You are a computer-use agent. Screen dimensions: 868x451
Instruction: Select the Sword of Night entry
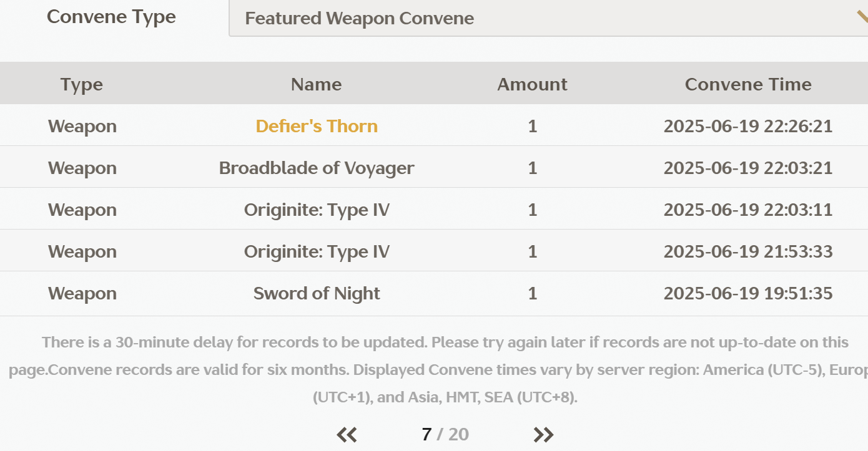point(317,293)
